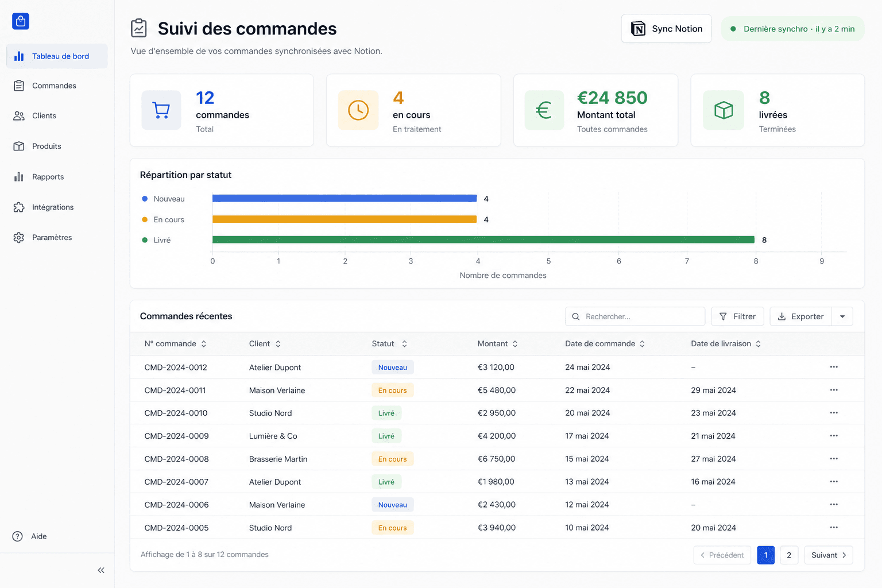The height and width of the screenshot is (588, 882).
Task: Click the Exporter button
Action: [x=801, y=316]
